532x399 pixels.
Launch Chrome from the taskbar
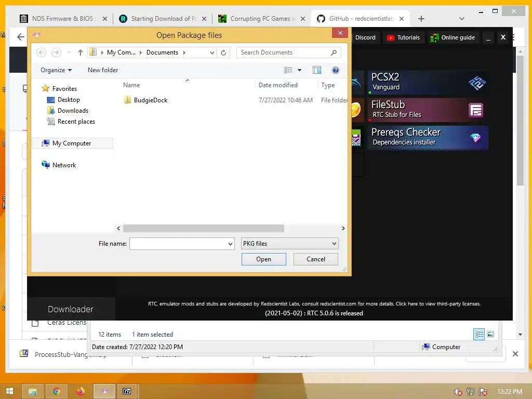tap(57, 391)
